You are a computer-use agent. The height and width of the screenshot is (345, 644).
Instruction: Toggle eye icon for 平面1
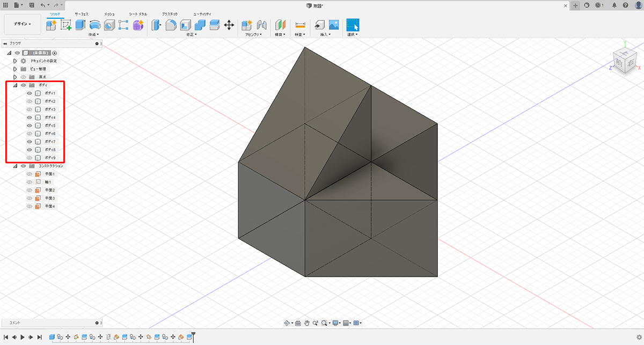coord(30,174)
